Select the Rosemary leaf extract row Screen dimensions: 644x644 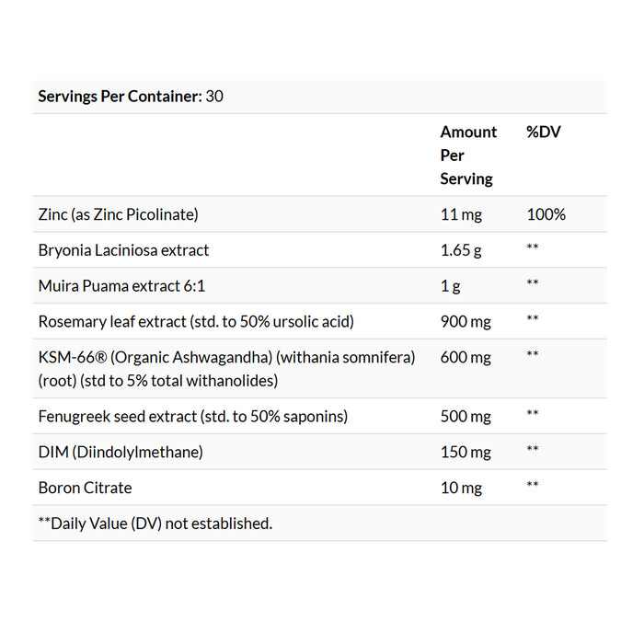(319, 322)
